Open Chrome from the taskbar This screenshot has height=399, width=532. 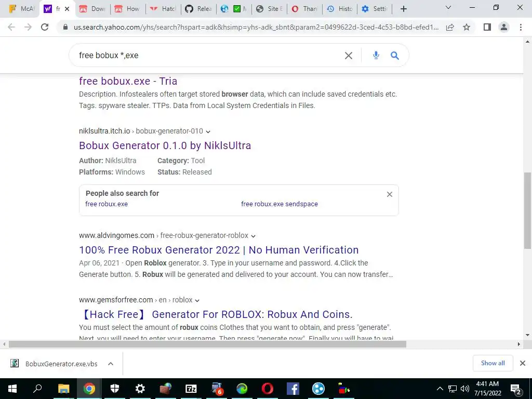tap(89, 389)
